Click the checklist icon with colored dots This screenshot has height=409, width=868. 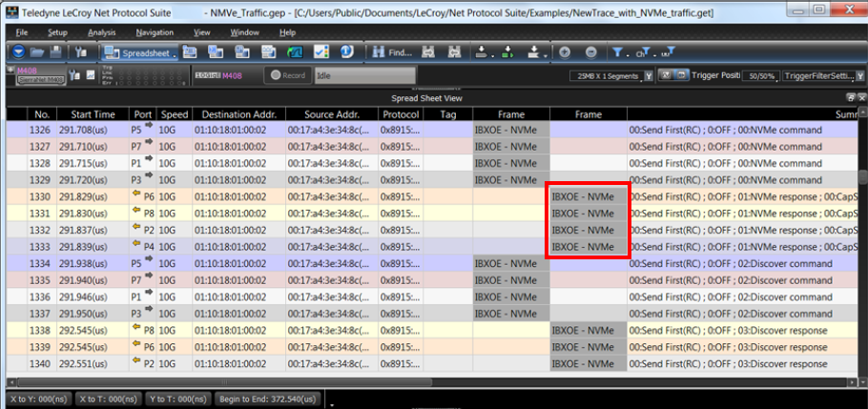320,52
